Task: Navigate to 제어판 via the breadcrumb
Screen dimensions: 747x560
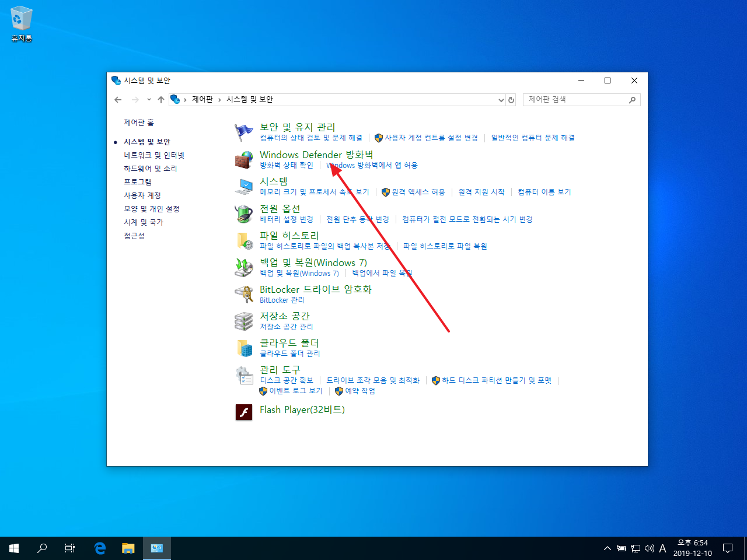Action: coord(202,99)
